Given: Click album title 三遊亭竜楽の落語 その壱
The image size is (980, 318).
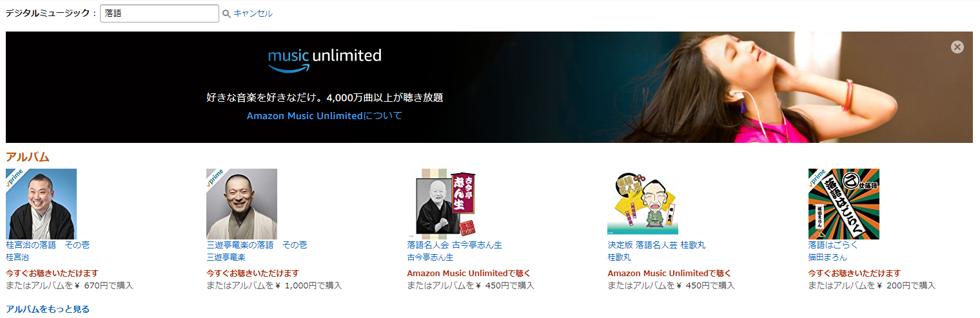Looking at the screenshot, I should point(257,245).
